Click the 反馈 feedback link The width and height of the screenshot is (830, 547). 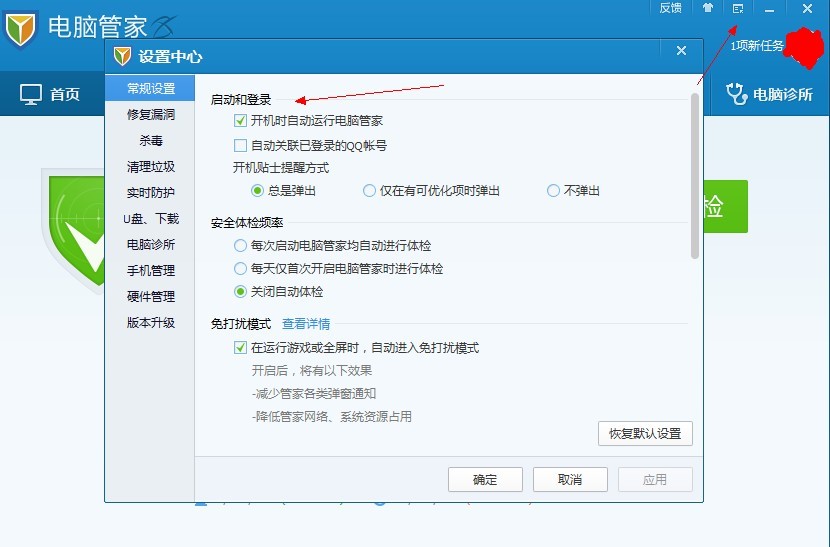point(670,8)
